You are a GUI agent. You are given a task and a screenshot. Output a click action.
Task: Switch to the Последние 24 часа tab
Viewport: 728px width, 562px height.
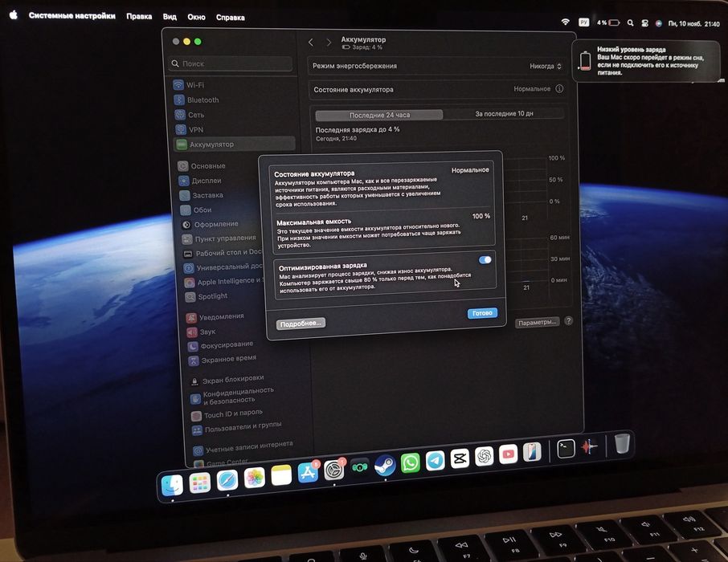[379, 115]
